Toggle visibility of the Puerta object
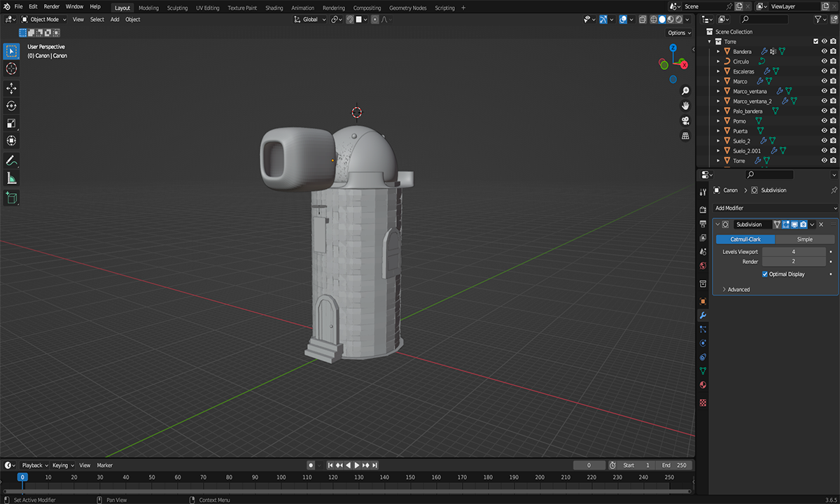This screenshot has height=504, width=840. (x=824, y=131)
